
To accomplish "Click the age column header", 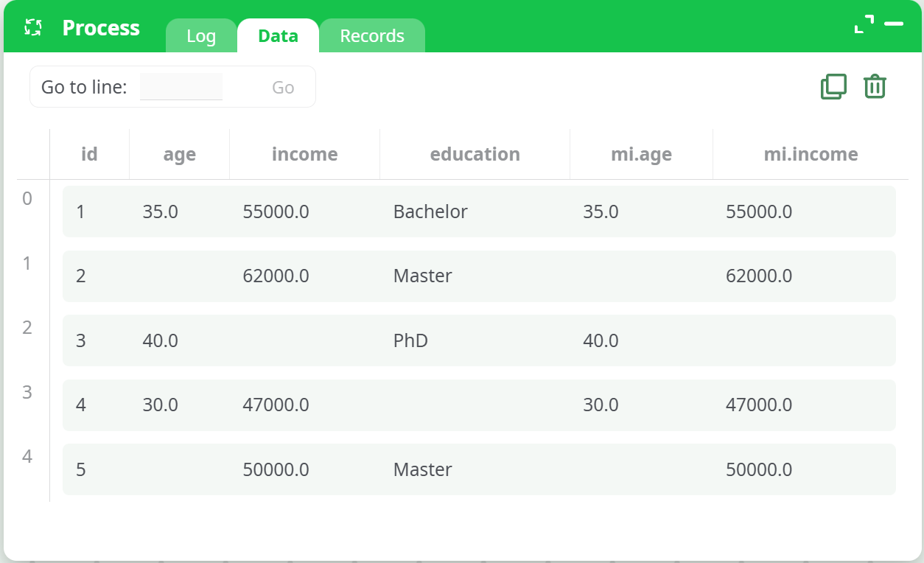I will coord(179,154).
